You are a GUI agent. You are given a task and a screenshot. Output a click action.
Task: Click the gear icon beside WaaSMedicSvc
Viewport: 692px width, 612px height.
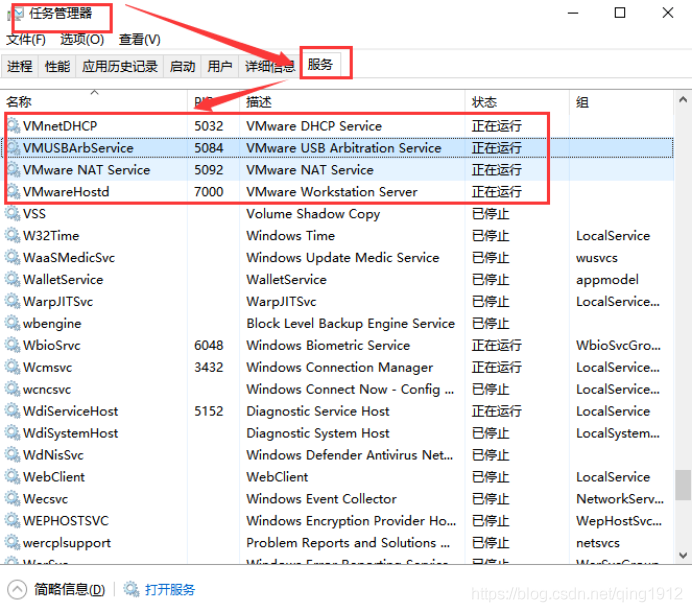[13, 258]
